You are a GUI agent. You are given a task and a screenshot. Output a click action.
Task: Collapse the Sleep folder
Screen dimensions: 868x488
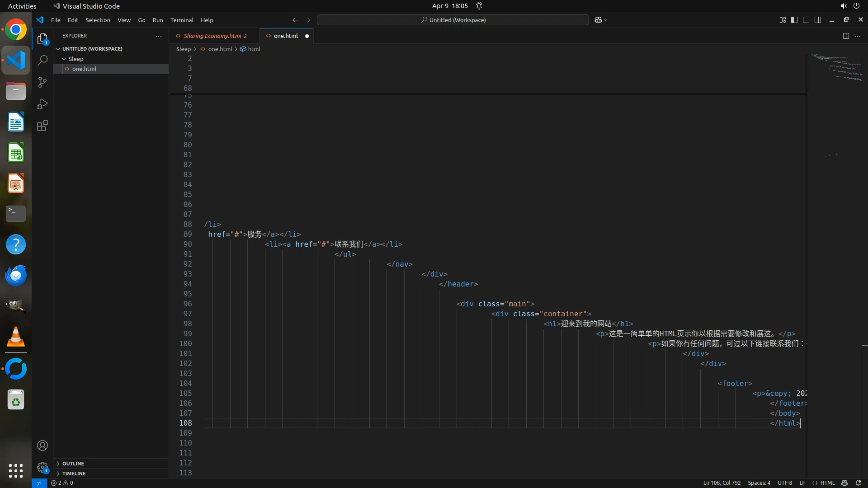click(75, 59)
